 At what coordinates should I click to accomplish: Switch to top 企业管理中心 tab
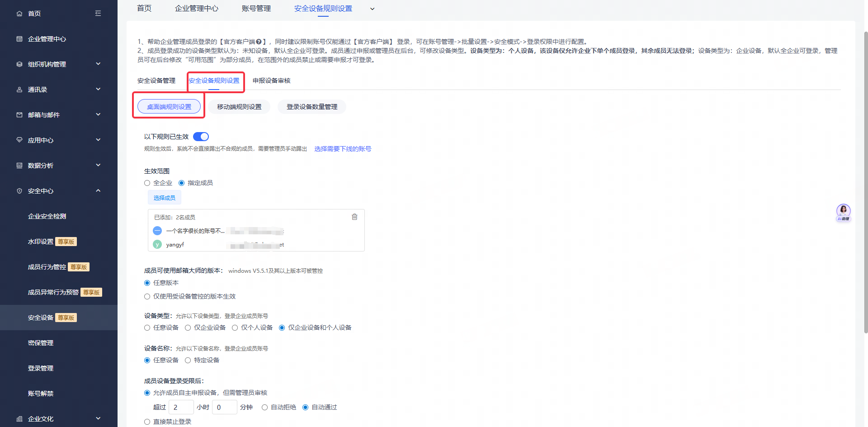pos(197,8)
